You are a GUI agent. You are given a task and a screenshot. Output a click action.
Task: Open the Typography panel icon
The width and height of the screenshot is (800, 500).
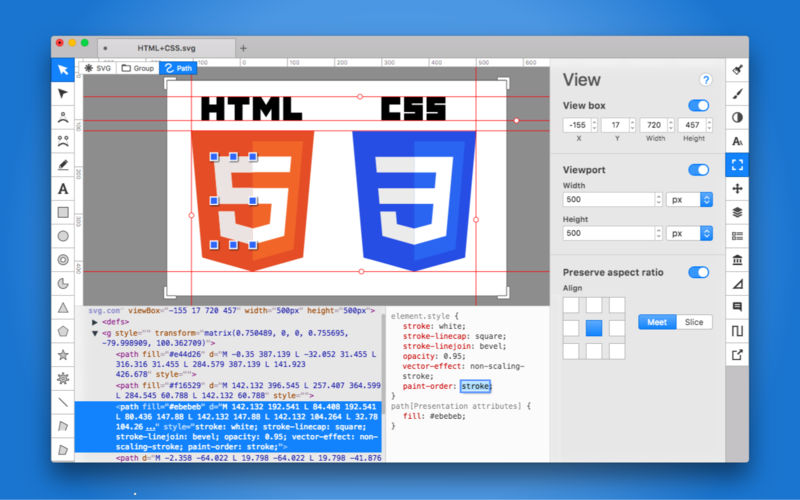[737, 141]
